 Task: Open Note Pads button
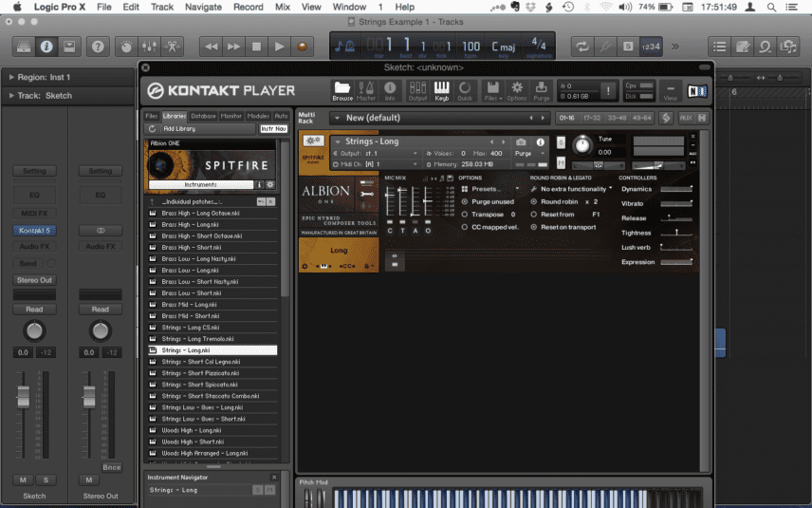pos(742,47)
